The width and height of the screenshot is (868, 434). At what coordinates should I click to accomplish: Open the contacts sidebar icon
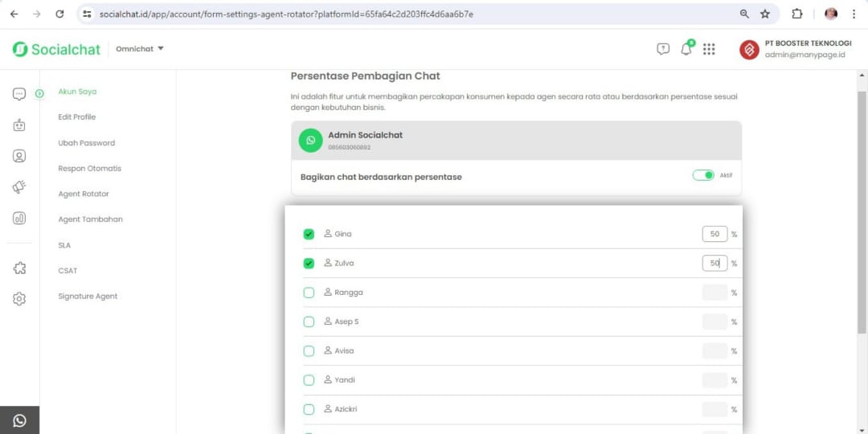coord(19,156)
